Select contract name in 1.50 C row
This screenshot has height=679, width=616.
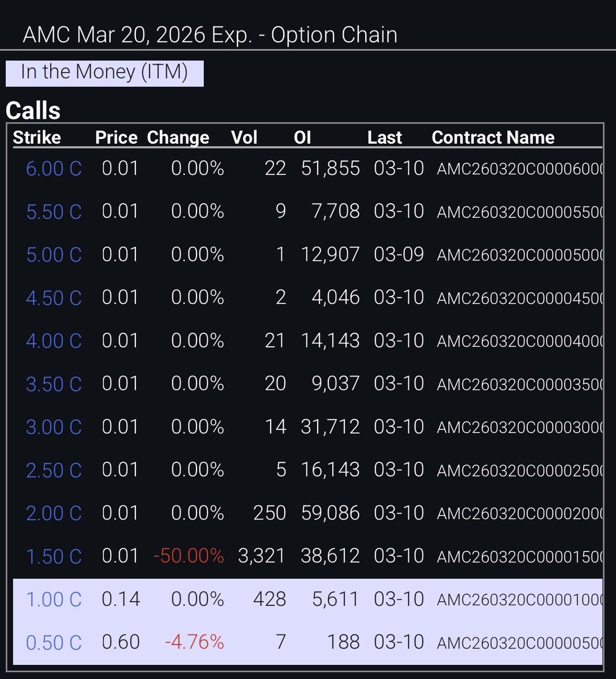[520, 556]
